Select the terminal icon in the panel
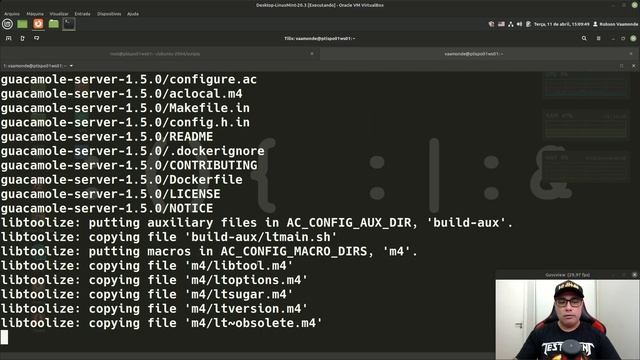The image size is (640, 360). (69, 24)
